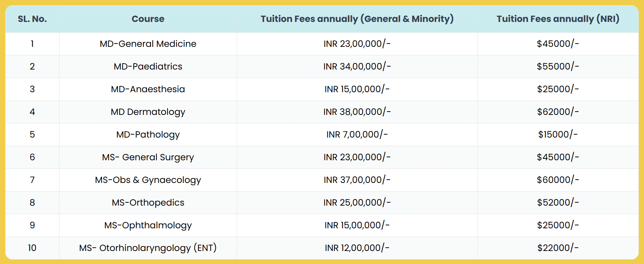
Task: Click the MS-Ophthalmology course name
Action: point(148,225)
